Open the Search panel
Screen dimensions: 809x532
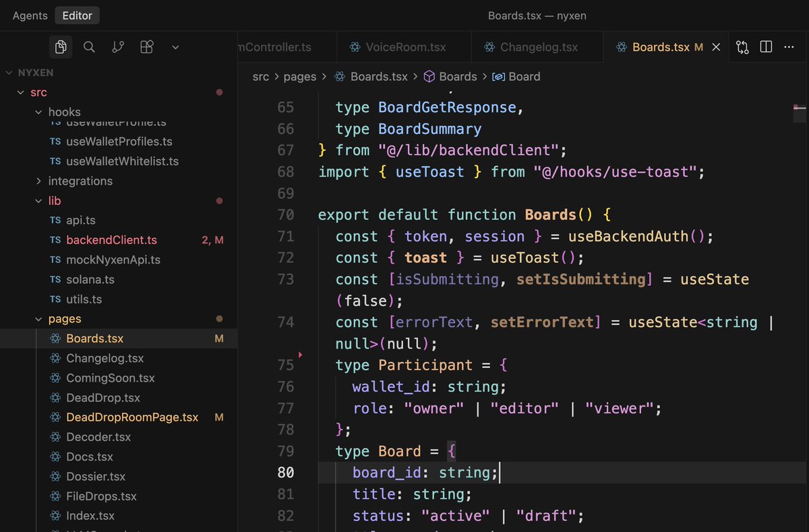point(88,47)
